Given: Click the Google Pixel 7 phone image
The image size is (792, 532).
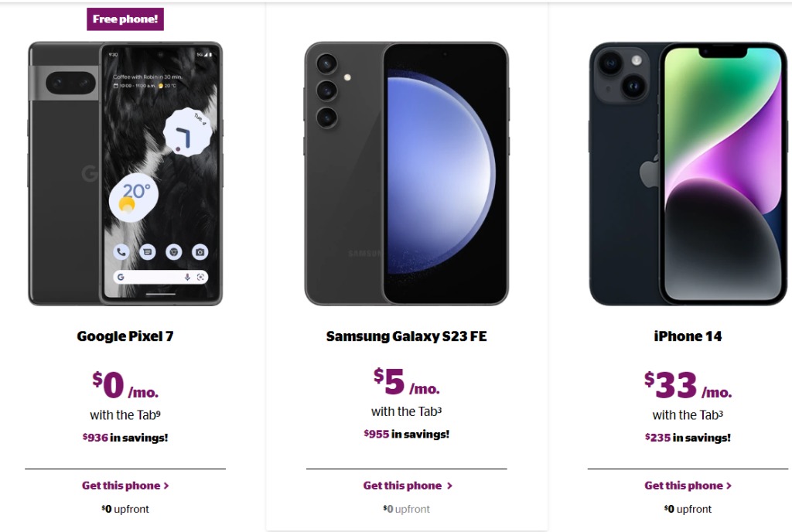Looking at the screenshot, I should [125, 173].
